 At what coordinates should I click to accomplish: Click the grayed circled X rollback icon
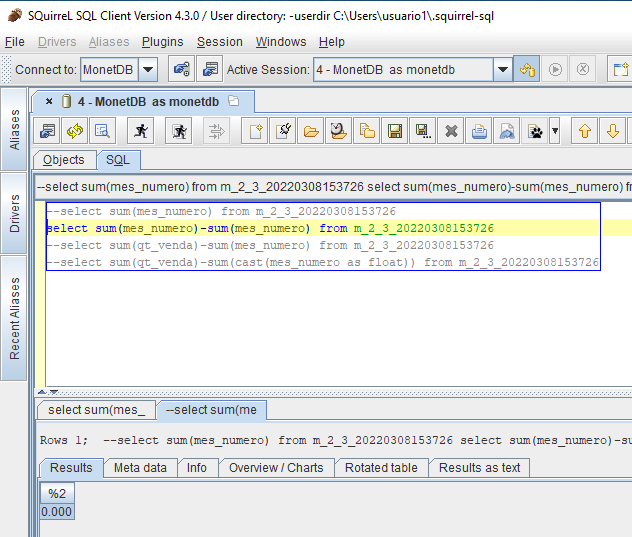pos(582,69)
